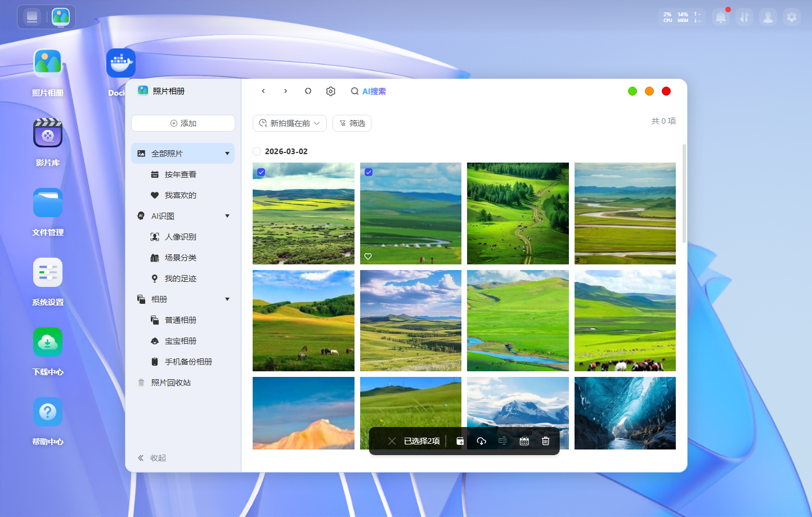The height and width of the screenshot is (517, 812).
Task: Open the 帮助中心 desktop icon
Action: [48, 412]
